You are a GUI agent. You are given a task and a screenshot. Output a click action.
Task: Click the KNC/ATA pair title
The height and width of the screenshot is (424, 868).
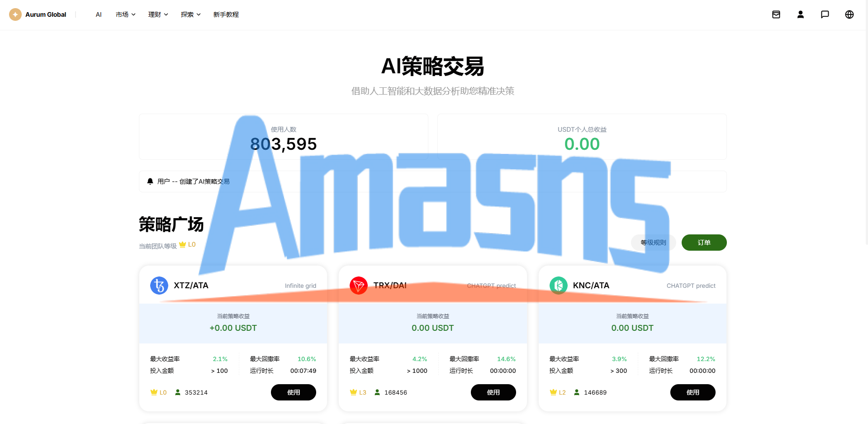point(591,286)
